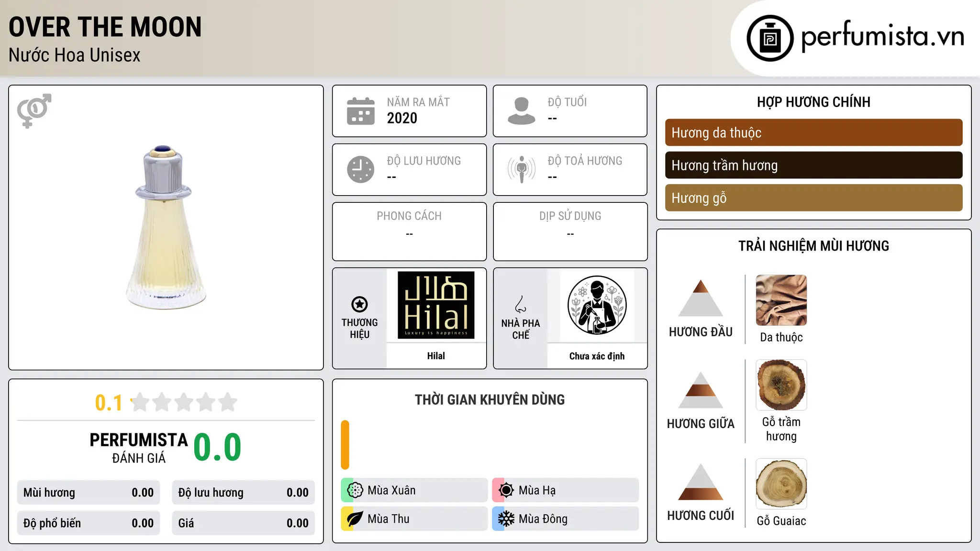Click the Gỗ trầm hương note caption
Viewport: 980px width, 551px height.
(x=781, y=429)
